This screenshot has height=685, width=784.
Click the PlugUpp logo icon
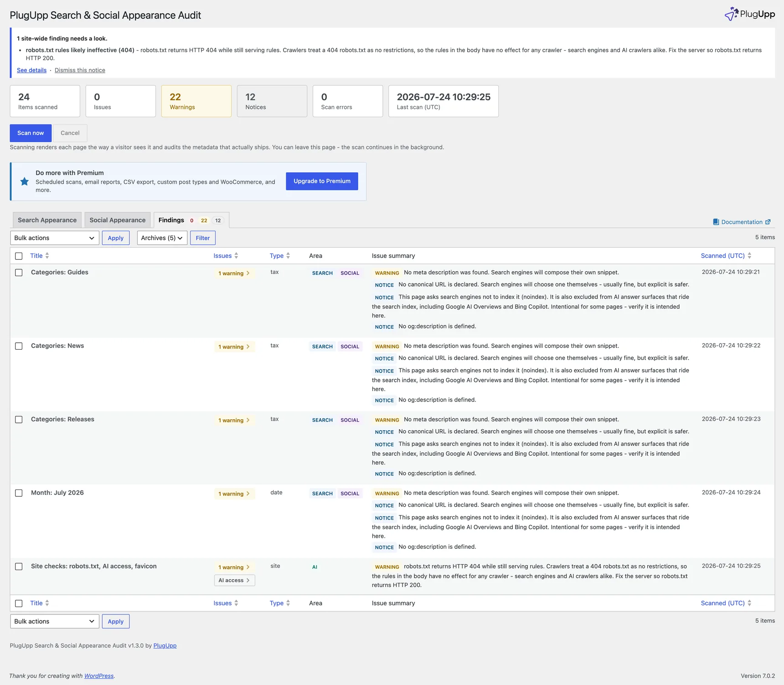point(731,14)
